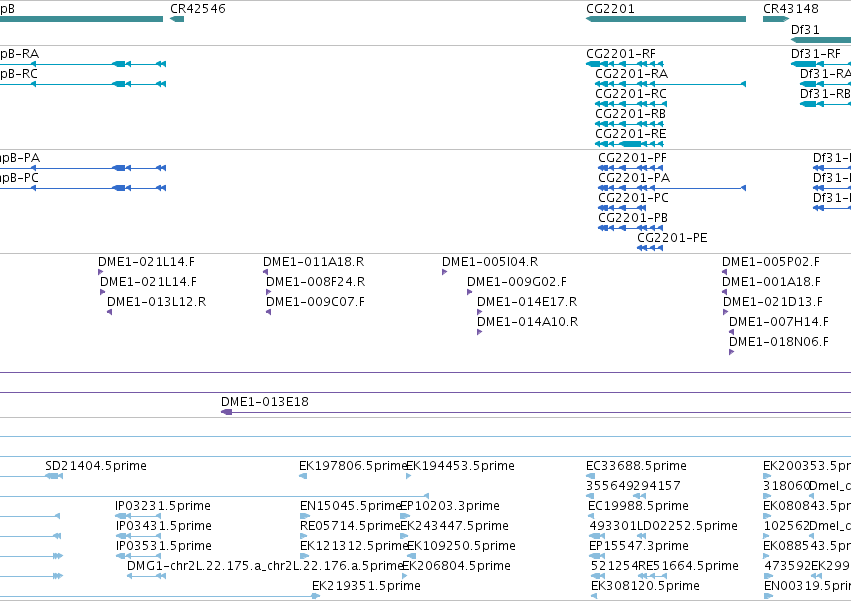Click the EC33688.5prime label
851x601 pixels.
pyautogui.click(x=636, y=466)
